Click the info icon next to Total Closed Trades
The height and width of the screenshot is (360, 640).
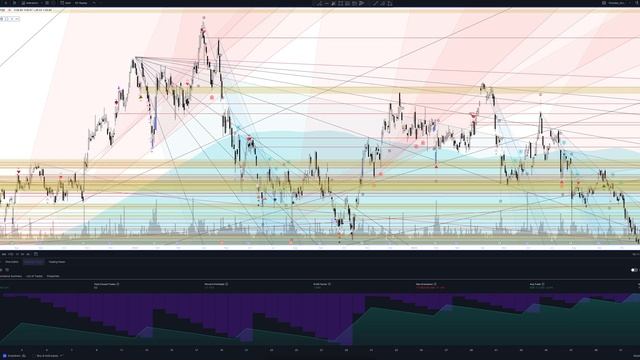118,284
